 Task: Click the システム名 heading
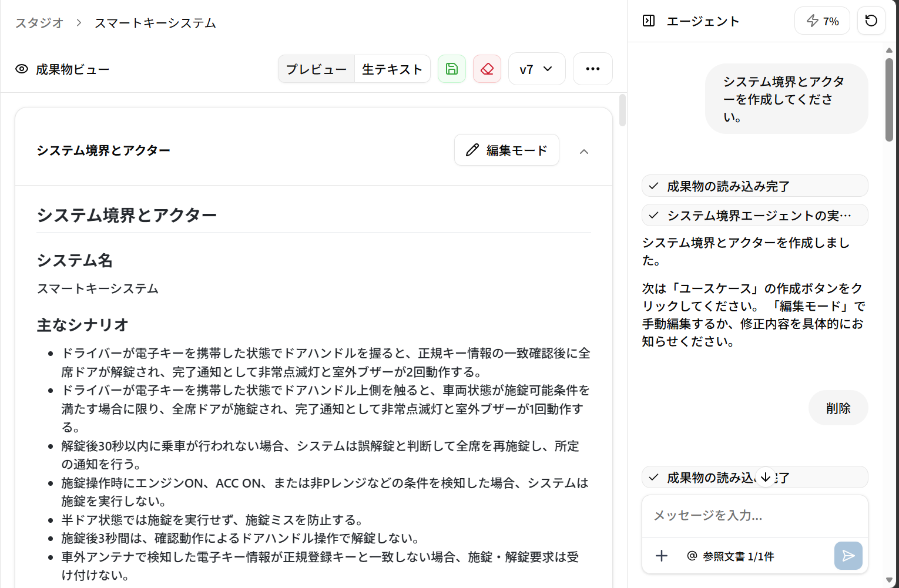[75, 260]
